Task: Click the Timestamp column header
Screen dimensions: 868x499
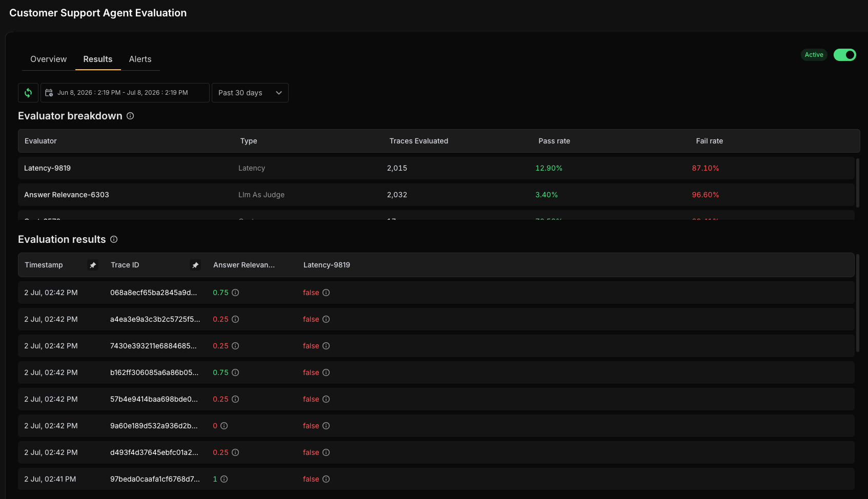Action: pos(44,265)
